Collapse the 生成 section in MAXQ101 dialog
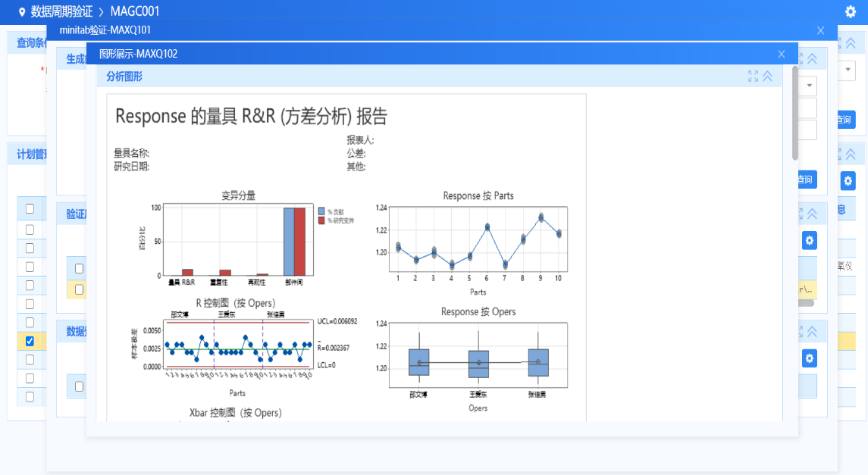Image resolution: width=868 pixels, height=475 pixels. pyautogui.click(x=812, y=58)
